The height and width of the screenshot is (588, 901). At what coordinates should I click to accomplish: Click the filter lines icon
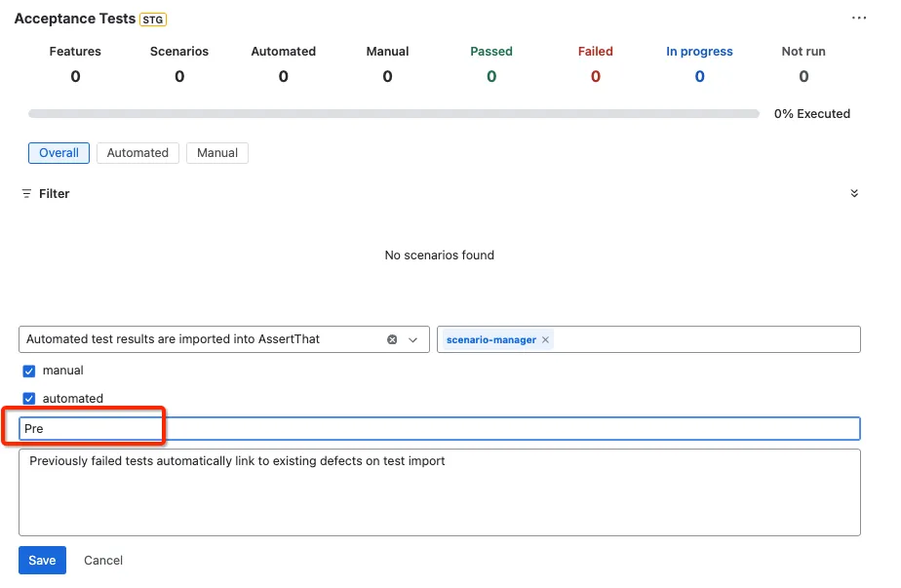pos(26,194)
